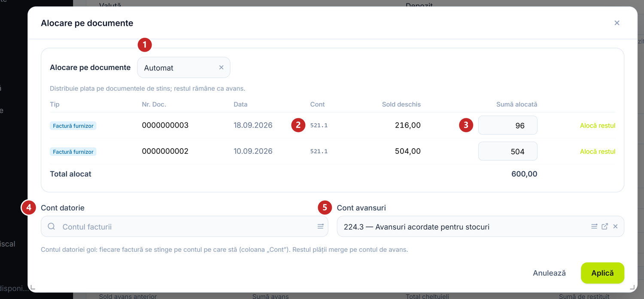Image resolution: width=644 pixels, height=299 pixels.
Task: Focus the Cont datorie search field
Action: 185,226
